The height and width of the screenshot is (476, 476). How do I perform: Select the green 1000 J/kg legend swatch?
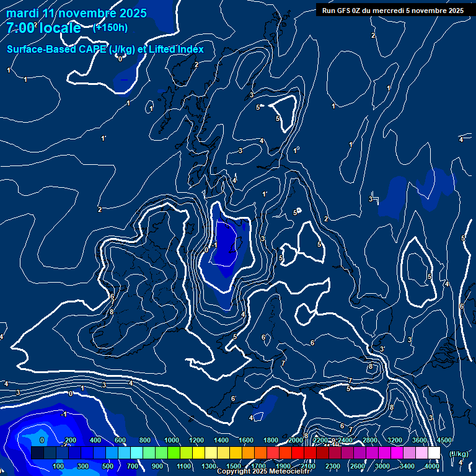174,453
